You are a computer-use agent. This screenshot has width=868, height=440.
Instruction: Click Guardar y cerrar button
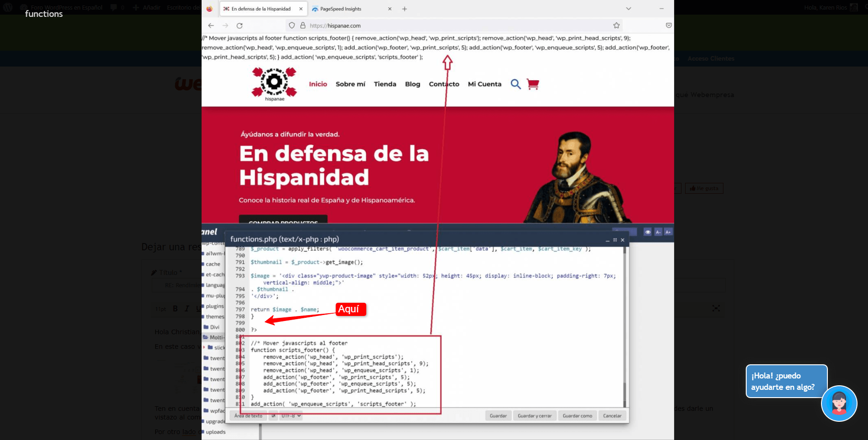point(535,416)
